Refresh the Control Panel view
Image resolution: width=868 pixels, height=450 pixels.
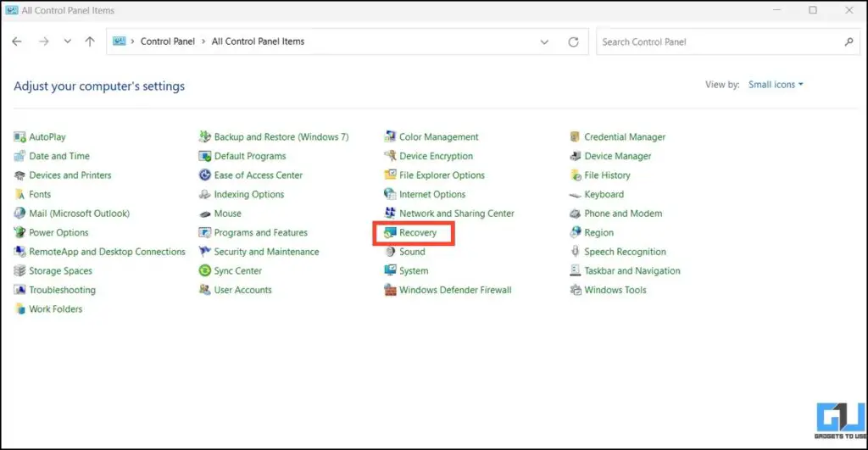point(573,42)
